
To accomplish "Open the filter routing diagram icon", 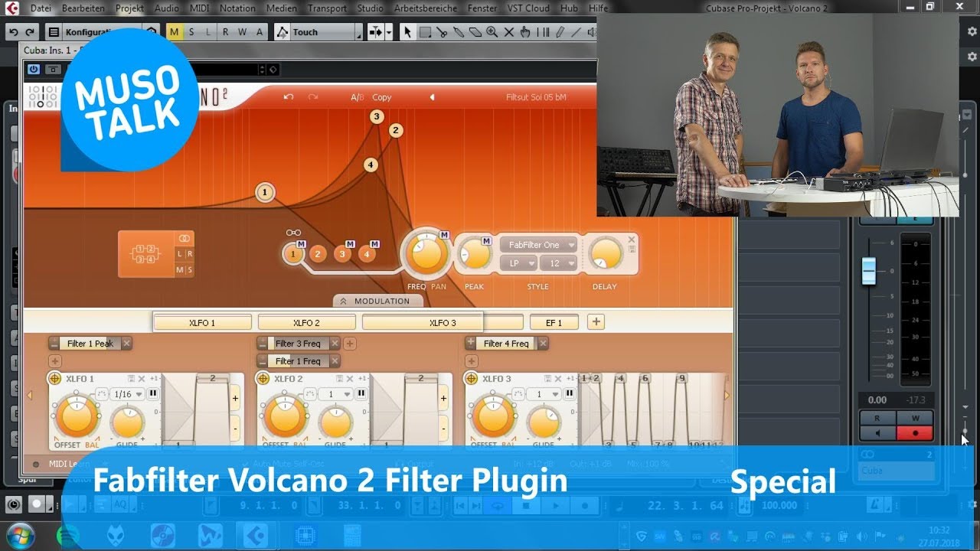I will tap(145, 253).
